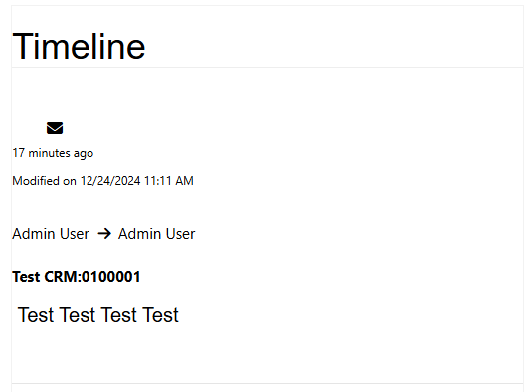Click the last 'Test' word in the message body
This screenshot has width=532, height=392.
pos(160,315)
